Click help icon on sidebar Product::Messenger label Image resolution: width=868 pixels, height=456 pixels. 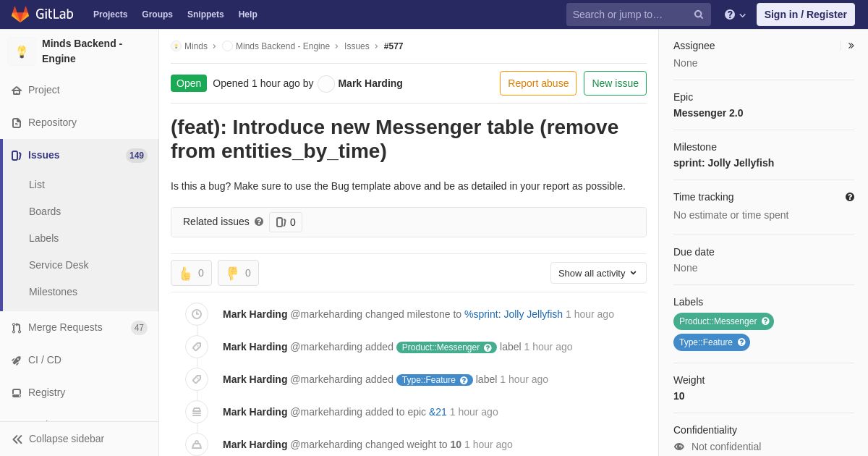click(765, 321)
